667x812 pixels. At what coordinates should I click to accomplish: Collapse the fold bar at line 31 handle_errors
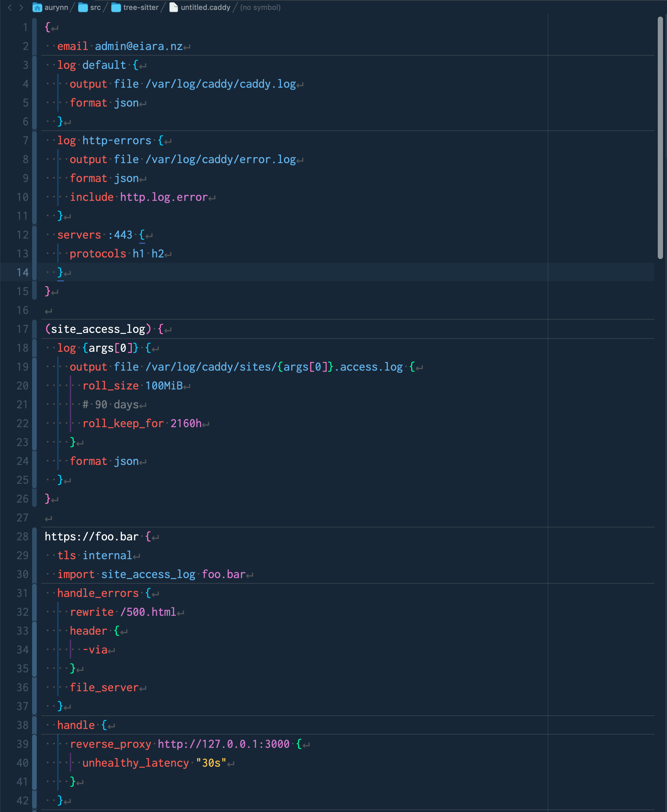coord(35,650)
